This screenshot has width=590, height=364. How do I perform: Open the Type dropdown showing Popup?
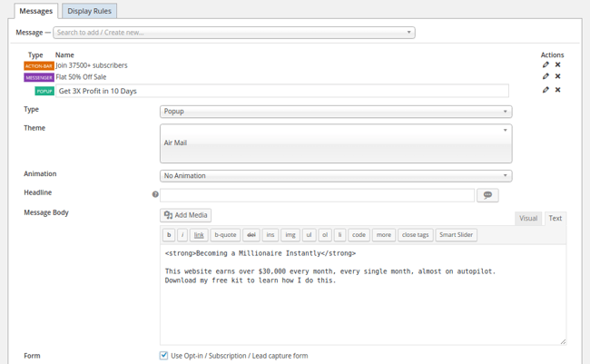point(335,112)
